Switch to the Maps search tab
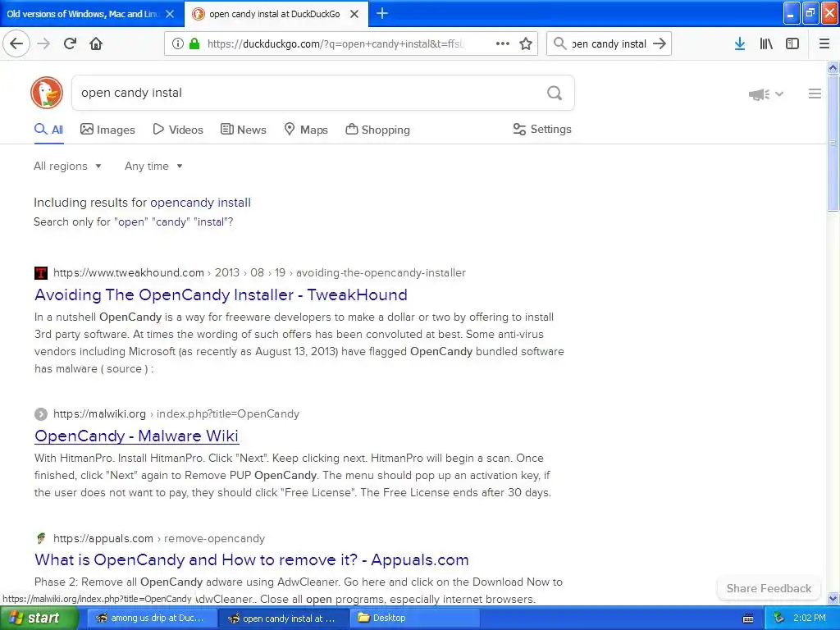The width and height of the screenshot is (840, 630). click(x=306, y=130)
